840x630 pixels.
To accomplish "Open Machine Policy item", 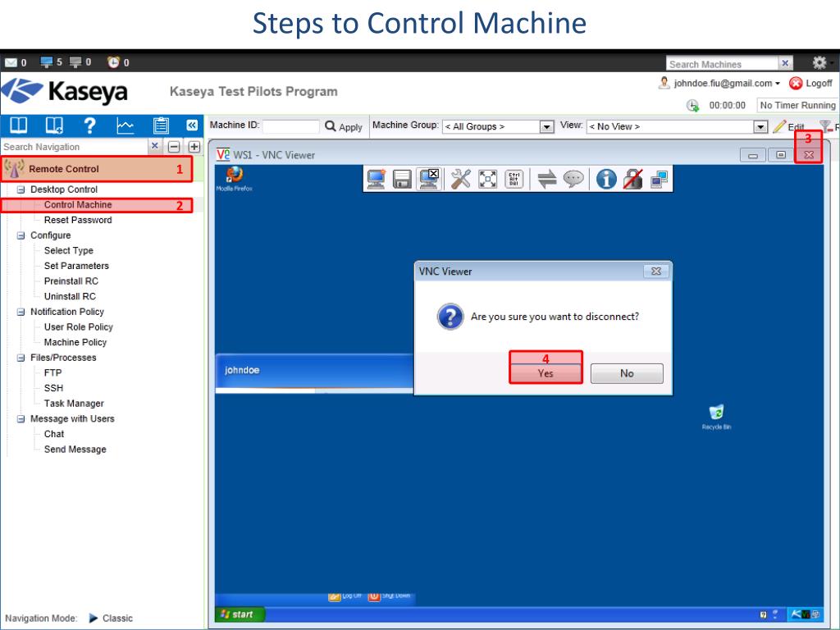I will click(75, 342).
